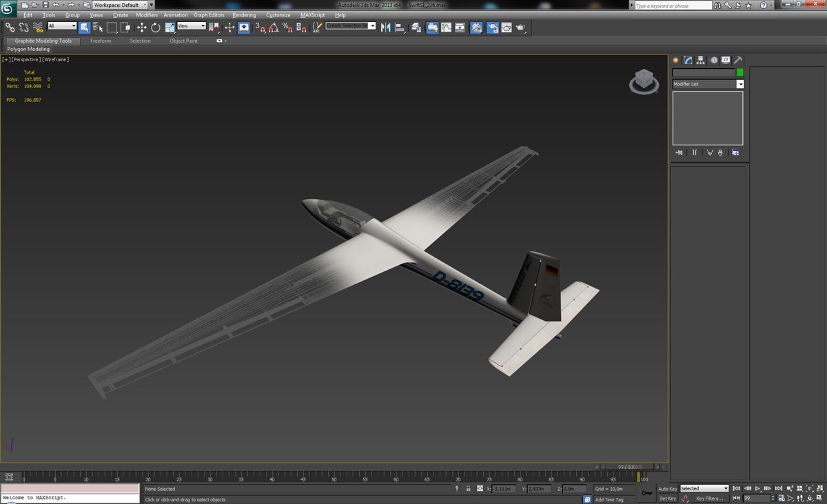Screen dimensions: 827x504
Task: Click the green object color swatch
Action: 740,72
